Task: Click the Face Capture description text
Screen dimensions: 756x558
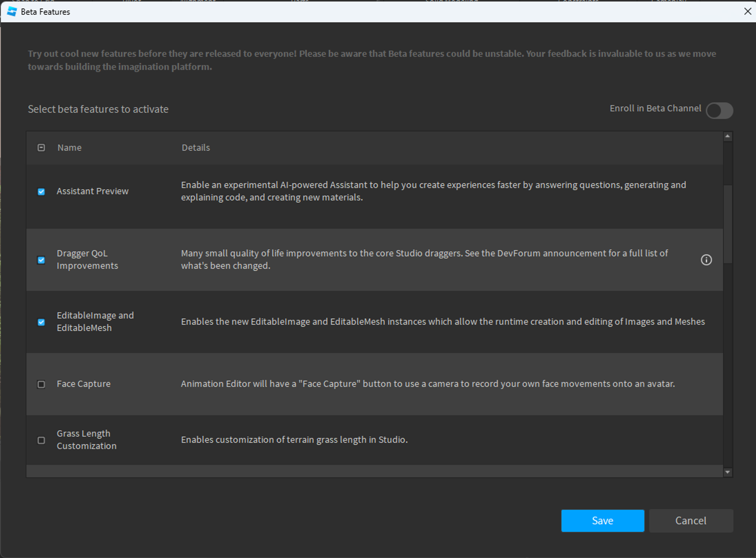Action: click(x=428, y=384)
